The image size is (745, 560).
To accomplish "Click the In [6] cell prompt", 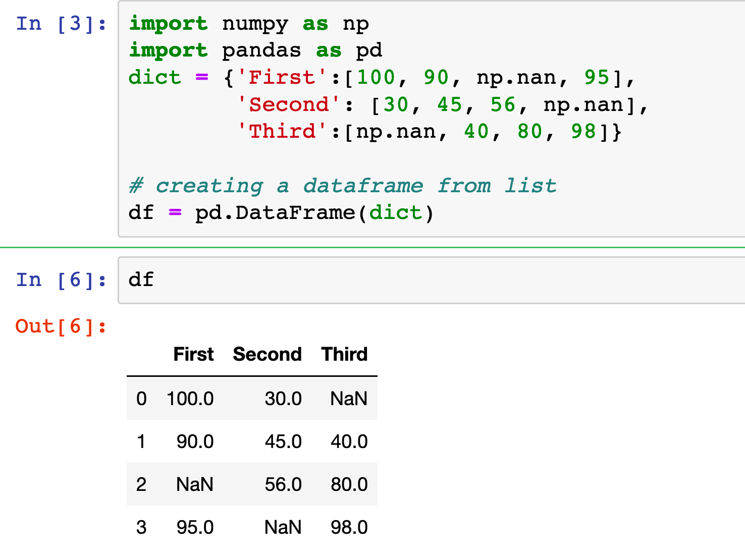I will [x=57, y=279].
